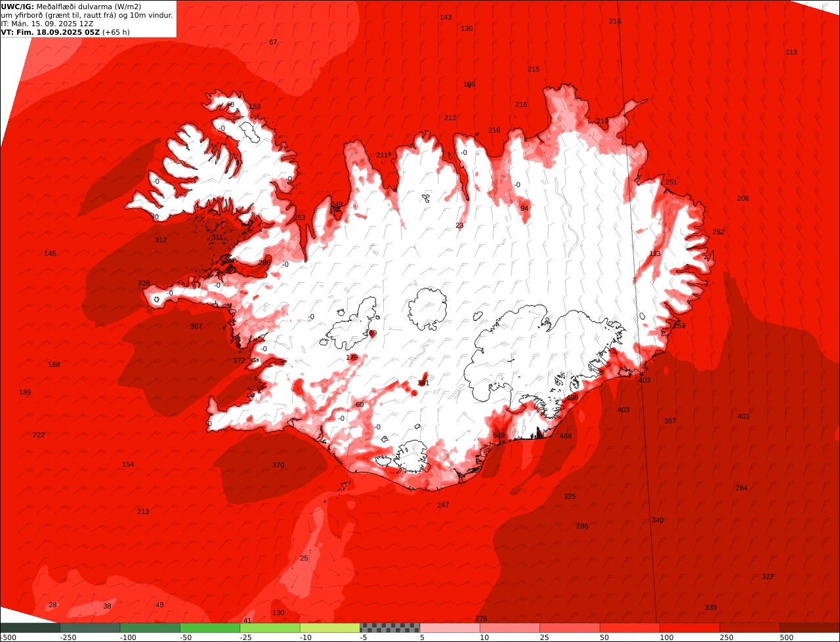This screenshot has width=840, height=642.
Task: Click the map value 312 in the western bay
Action: [161, 240]
